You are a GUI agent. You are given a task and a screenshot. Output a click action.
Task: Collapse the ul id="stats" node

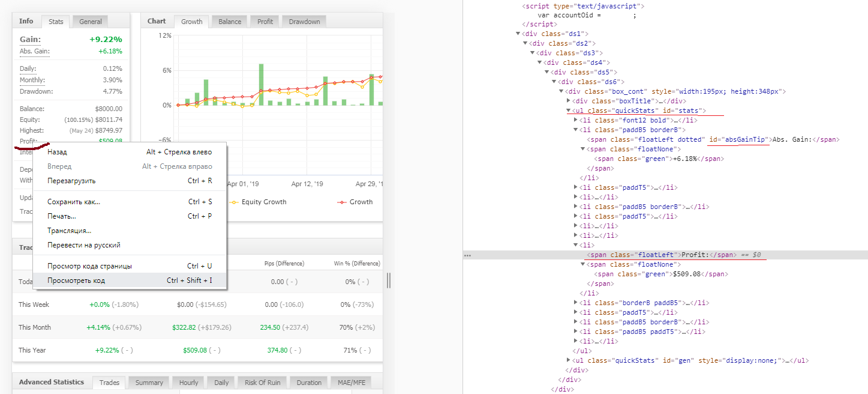coord(569,111)
